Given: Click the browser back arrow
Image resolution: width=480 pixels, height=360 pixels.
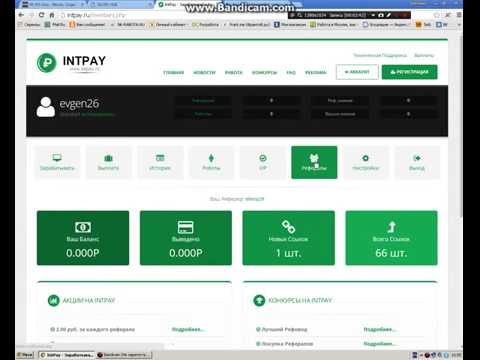Looking at the screenshot, I should (x=21, y=15).
